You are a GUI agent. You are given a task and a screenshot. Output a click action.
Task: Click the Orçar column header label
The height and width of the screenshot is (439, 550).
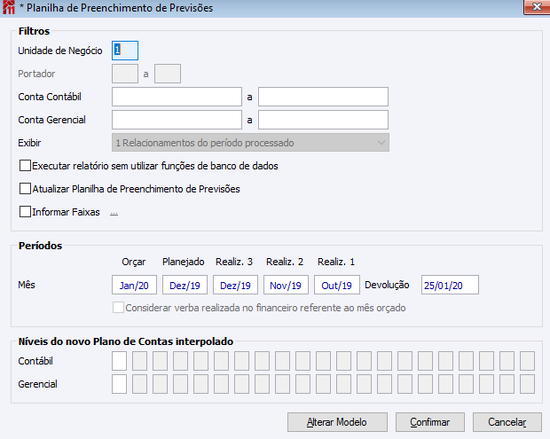click(134, 262)
